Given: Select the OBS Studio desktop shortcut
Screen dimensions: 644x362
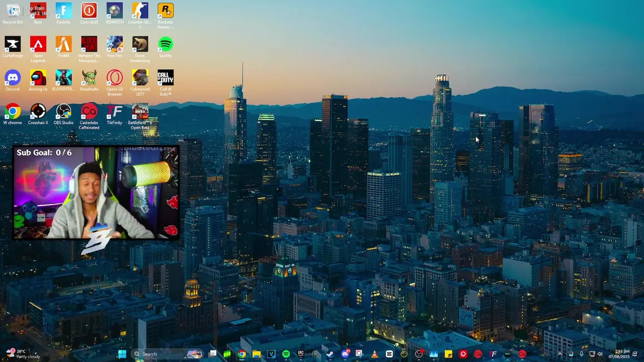Looking at the screenshot, I should click(x=63, y=114).
